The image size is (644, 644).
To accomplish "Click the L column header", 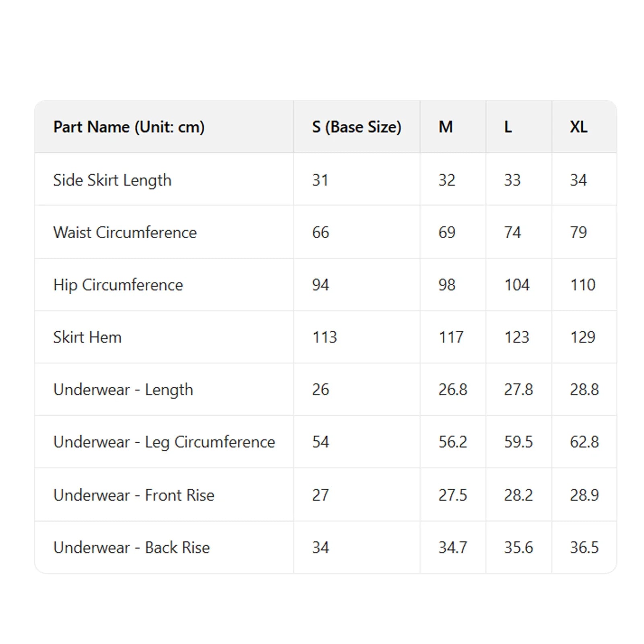I will [x=508, y=127].
